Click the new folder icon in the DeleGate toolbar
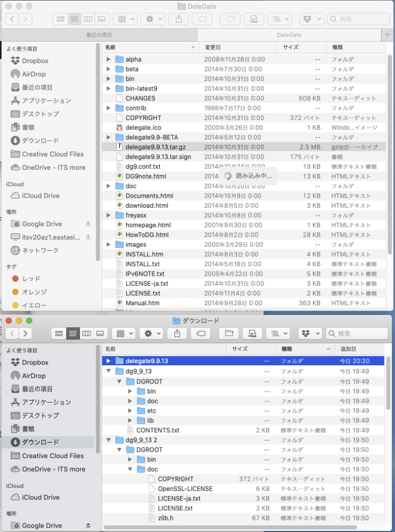 pos(227,19)
